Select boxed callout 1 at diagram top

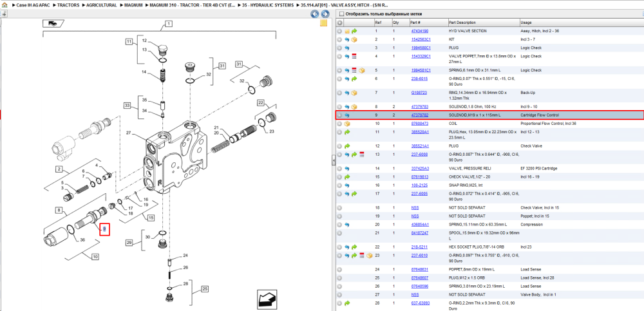tap(167, 24)
